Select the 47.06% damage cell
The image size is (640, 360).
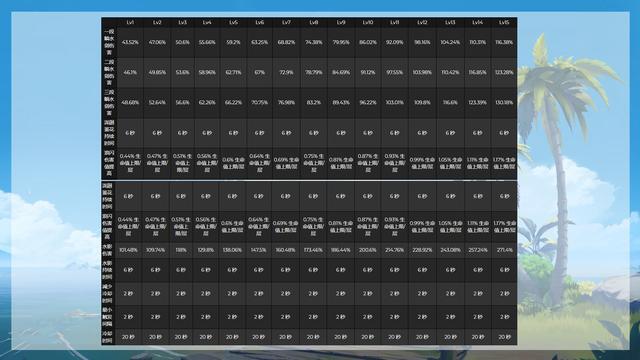pyautogui.click(x=157, y=42)
